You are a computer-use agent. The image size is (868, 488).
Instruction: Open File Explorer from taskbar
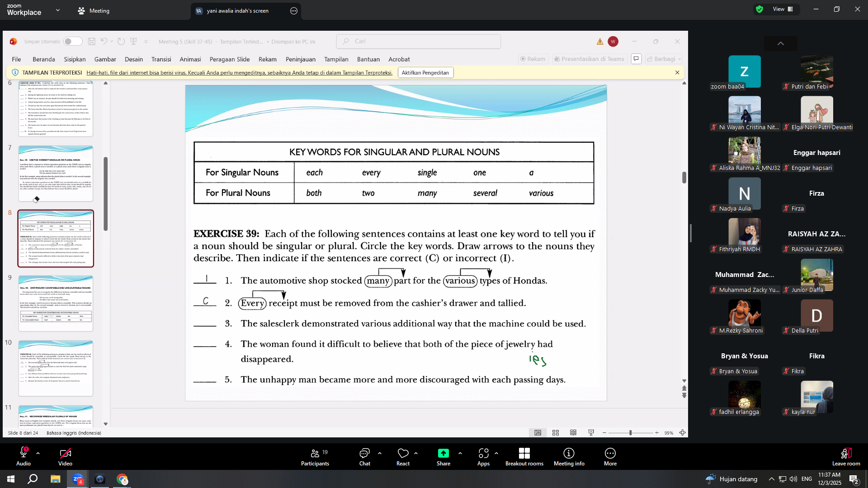(55, 479)
